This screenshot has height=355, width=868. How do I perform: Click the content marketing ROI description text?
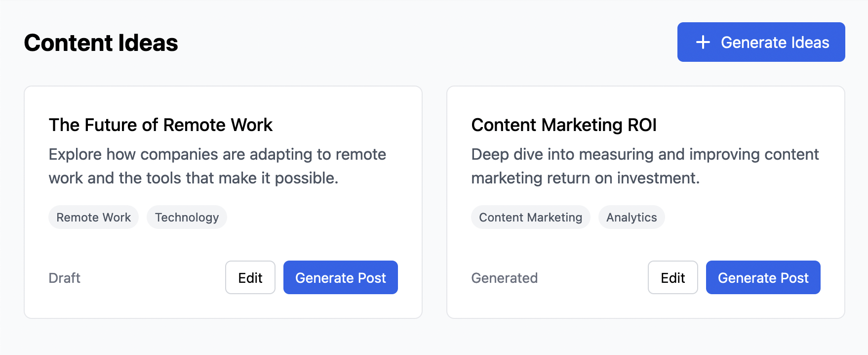tap(644, 166)
